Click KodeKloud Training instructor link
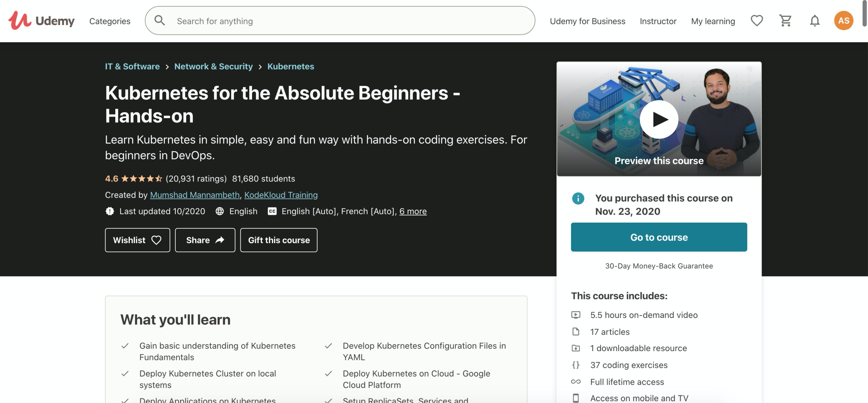This screenshot has height=403, width=868. 281,194
